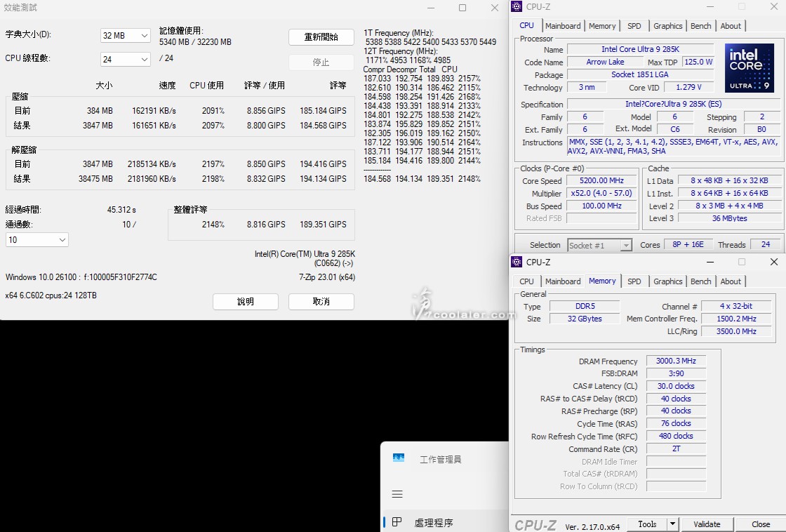Open the passes count dropdown showing 10

pyautogui.click(x=37, y=240)
